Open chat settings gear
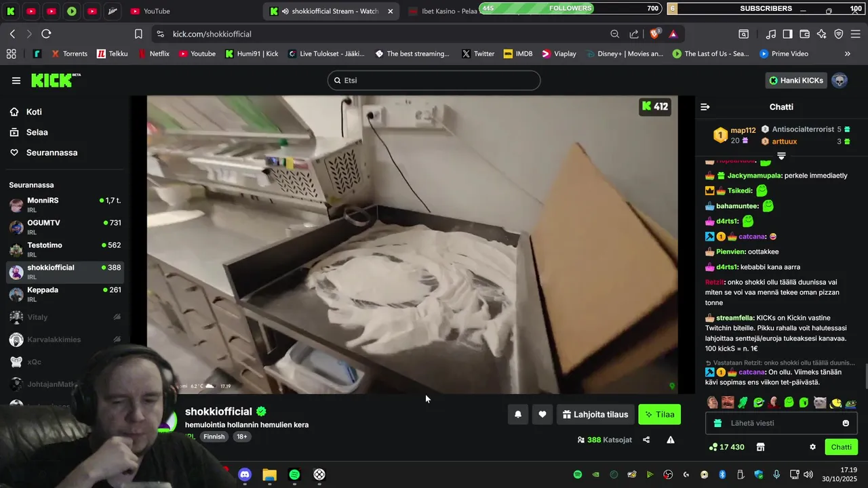868x488 pixels. click(x=812, y=447)
